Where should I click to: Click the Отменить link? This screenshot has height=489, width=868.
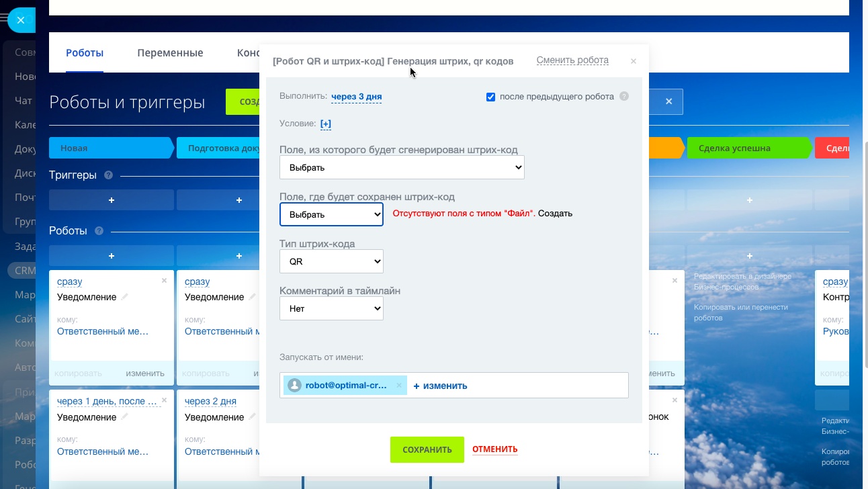(x=494, y=449)
